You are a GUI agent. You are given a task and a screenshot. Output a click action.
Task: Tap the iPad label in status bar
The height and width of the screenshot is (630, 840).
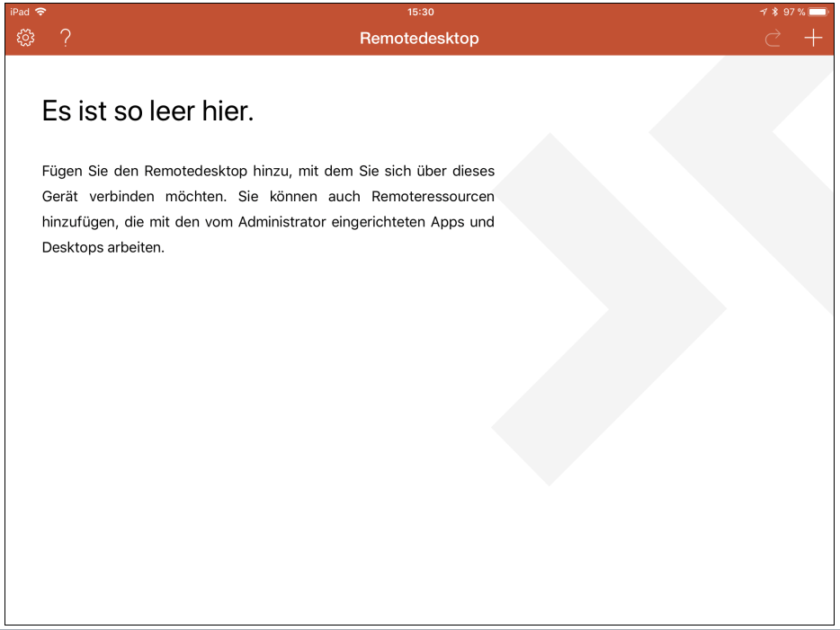20,12
